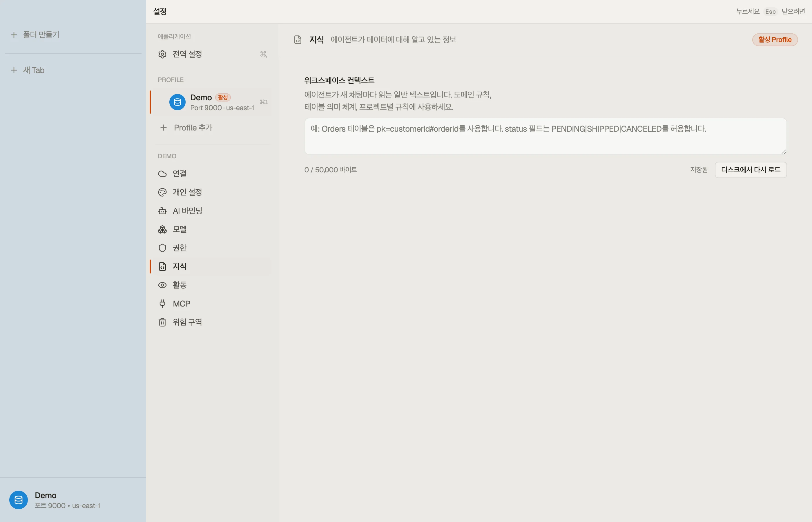This screenshot has width=812, height=522.
Task: Click the 설정 title text
Action: [x=160, y=12]
